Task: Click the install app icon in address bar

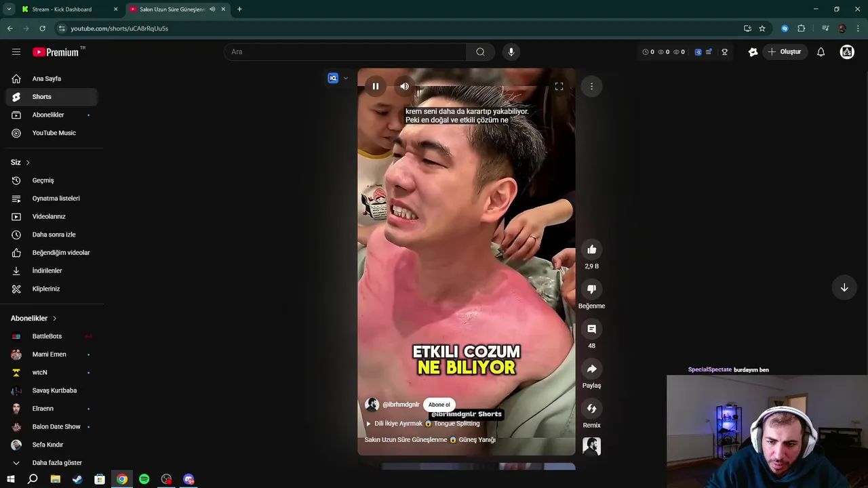Action: pyautogui.click(x=747, y=28)
